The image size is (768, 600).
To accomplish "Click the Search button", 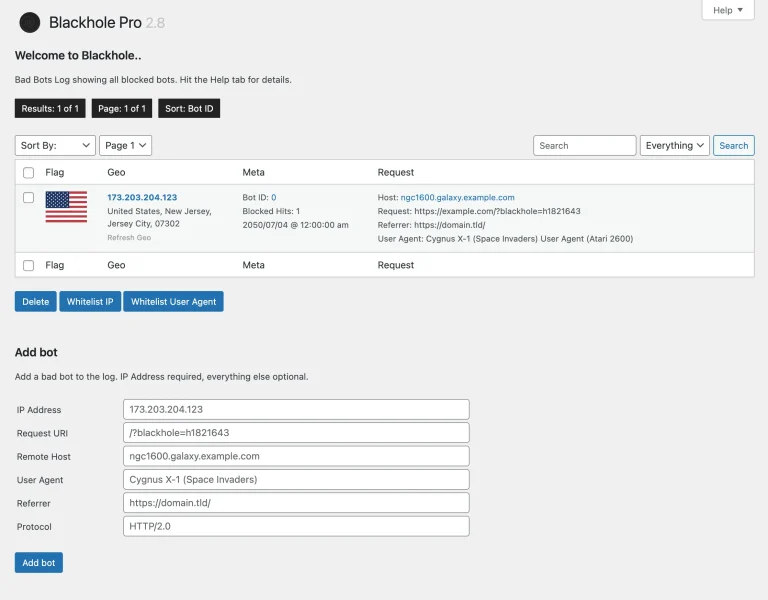I will tap(733, 145).
